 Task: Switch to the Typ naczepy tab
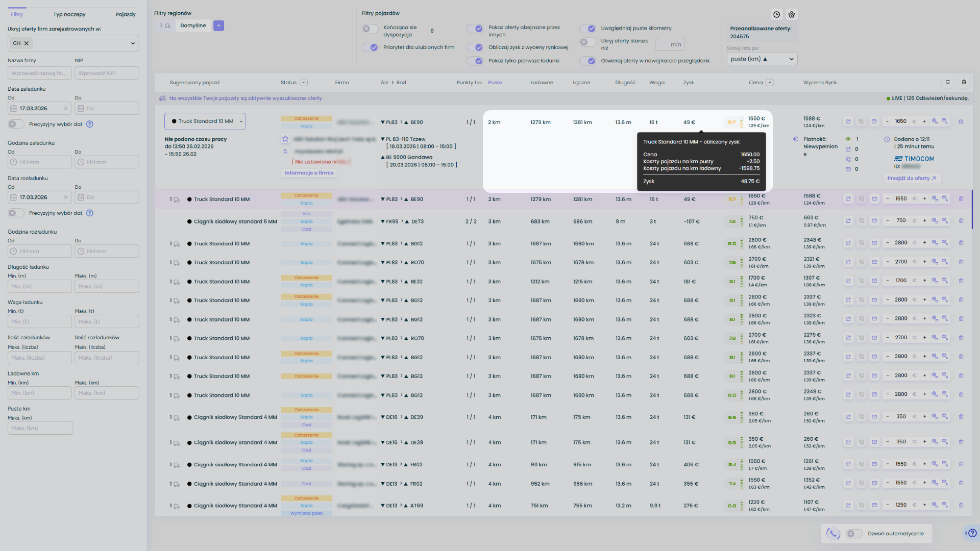click(69, 14)
